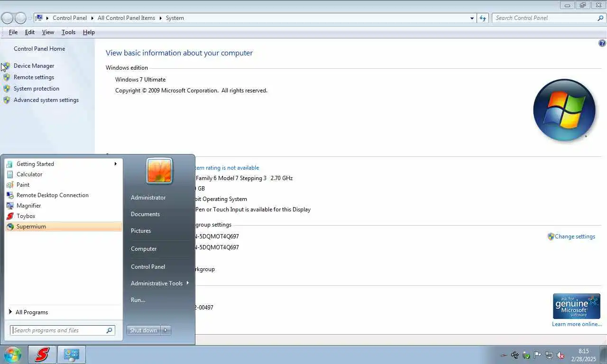607x364 pixels.
Task: Open Remote settings
Action: tap(34, 77)
